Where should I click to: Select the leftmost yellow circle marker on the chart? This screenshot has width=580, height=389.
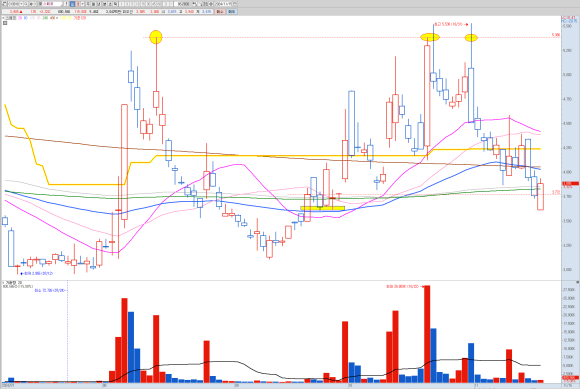(x=156, y=37)
